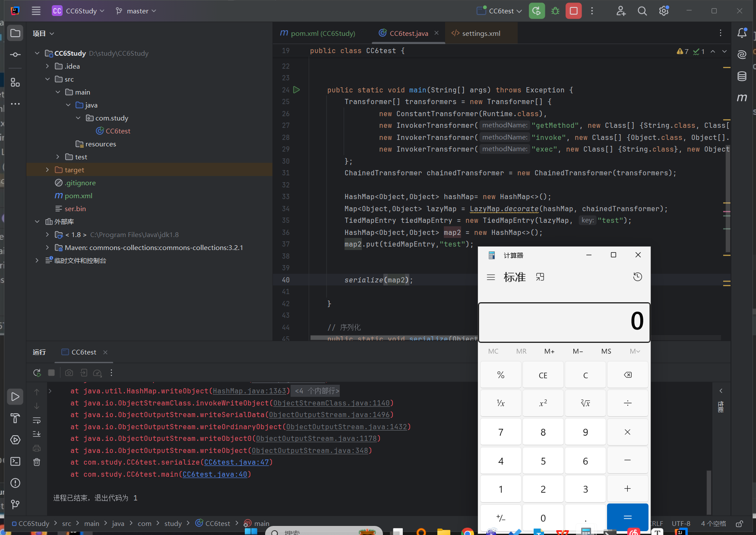Screen dimensions: 756x535
Task: Open CC6test.java:40 stack trace link
Action: click(215, 474)
